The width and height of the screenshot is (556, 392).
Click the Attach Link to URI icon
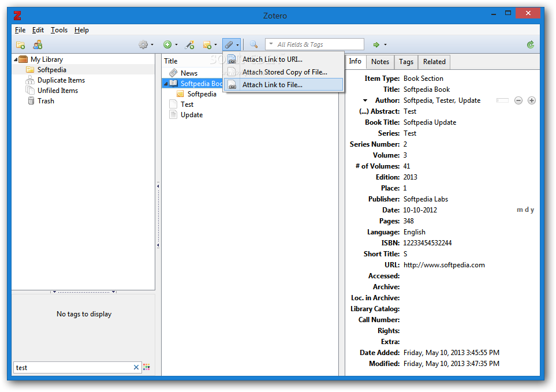[232, 59]
